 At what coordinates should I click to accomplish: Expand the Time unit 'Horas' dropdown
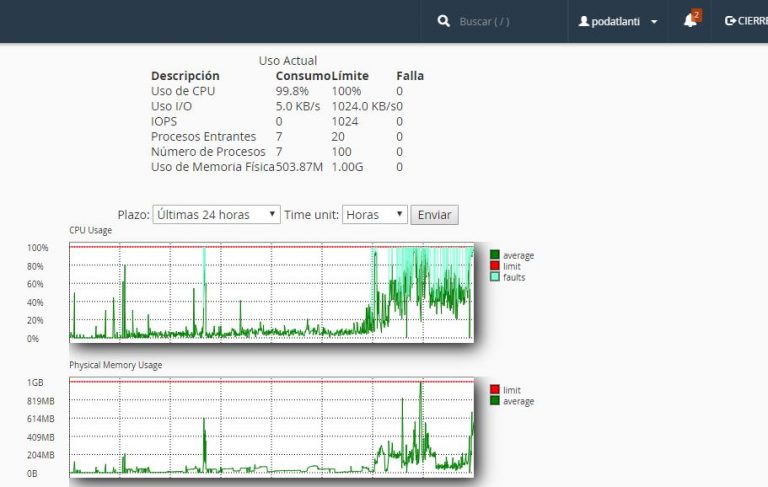tap(374, 215)
